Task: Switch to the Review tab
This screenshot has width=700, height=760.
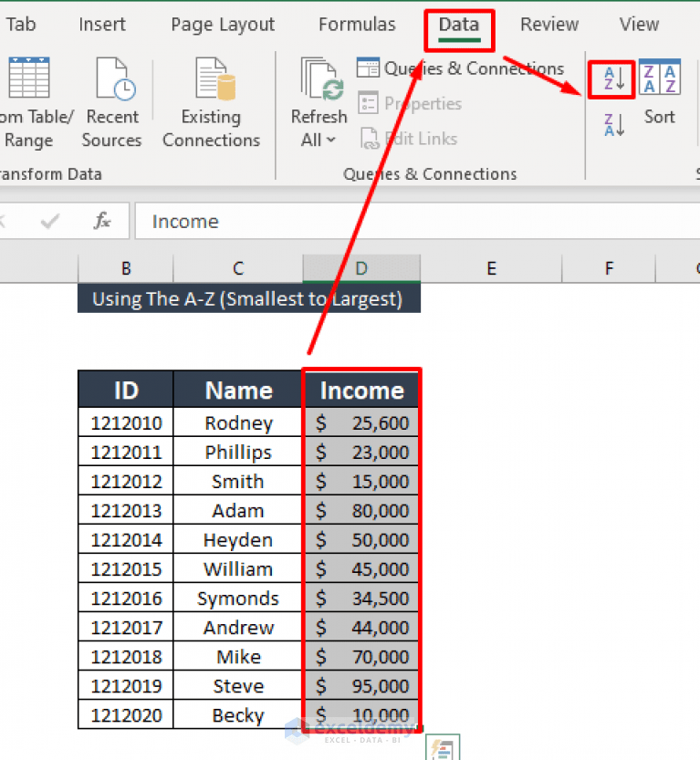Action: [x=549, y=25]
